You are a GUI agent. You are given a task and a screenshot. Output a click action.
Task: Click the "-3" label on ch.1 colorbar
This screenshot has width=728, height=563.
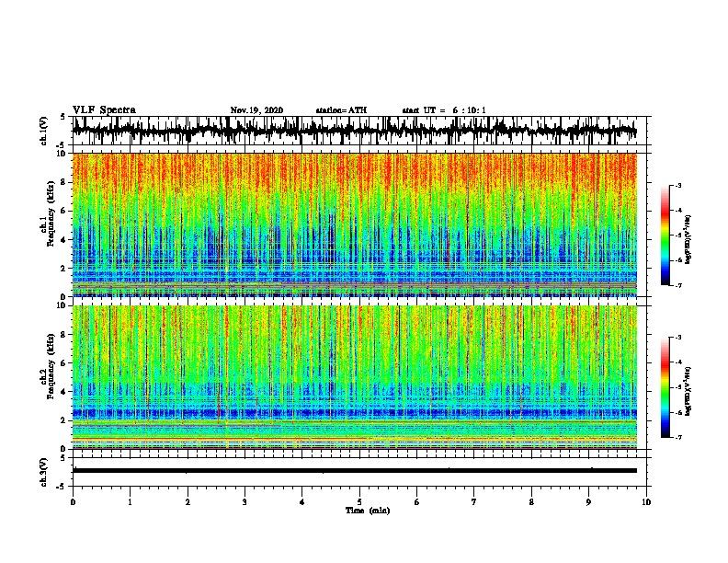tap(677, 185)
